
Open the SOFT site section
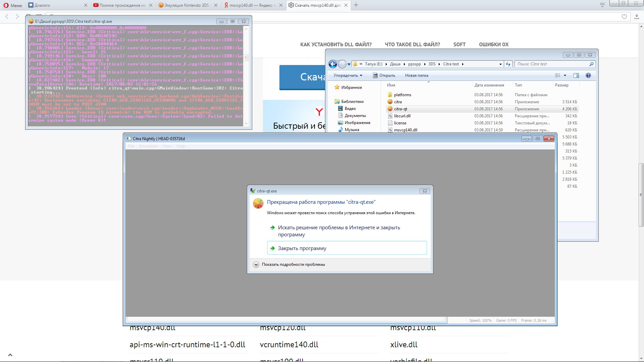click(x=459, y=44)
